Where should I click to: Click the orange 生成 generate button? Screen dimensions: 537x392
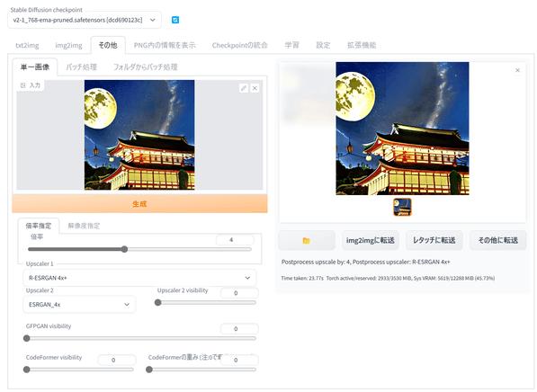click(x=139, y=204)
